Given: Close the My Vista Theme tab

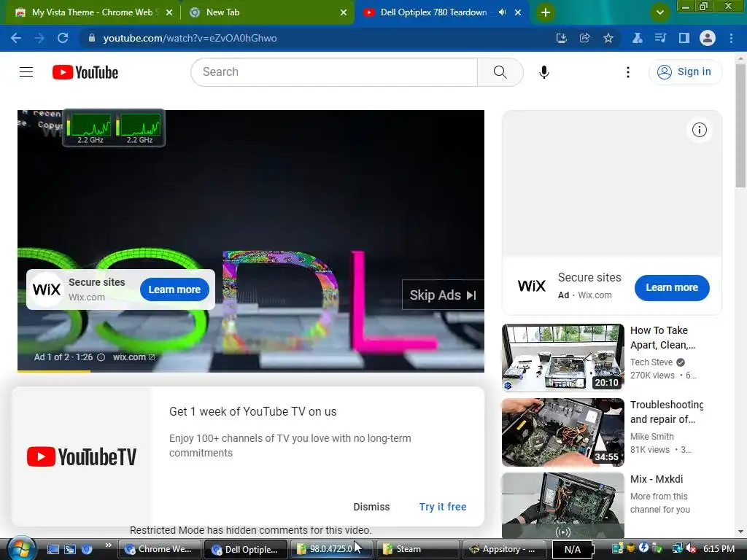Looking at the screenshot, I should coord(169,13).
